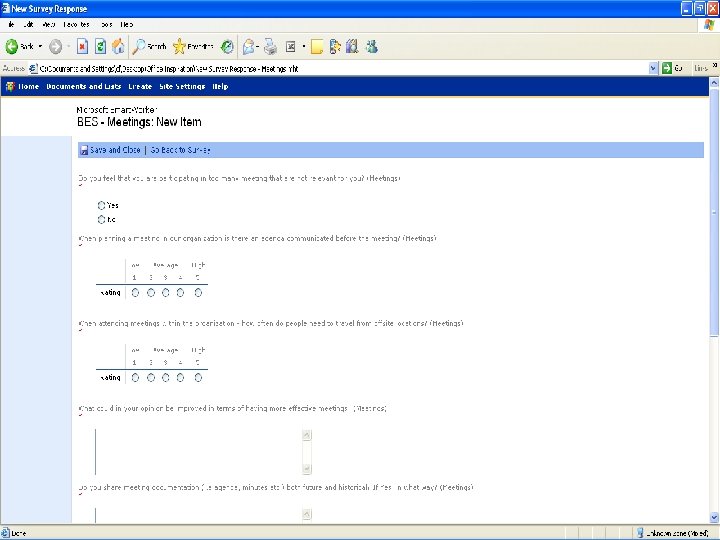Open the Back button history dropdown
This screenshot has height=540, width=720.
[40, 46]
